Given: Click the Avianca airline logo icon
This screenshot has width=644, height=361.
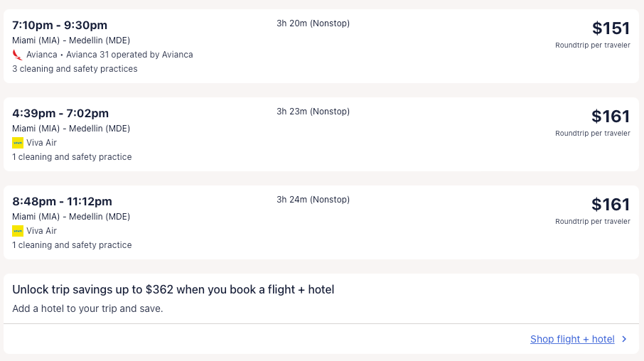Looking at the screenshot, I should pyautogui.click(x=18, y=55).
